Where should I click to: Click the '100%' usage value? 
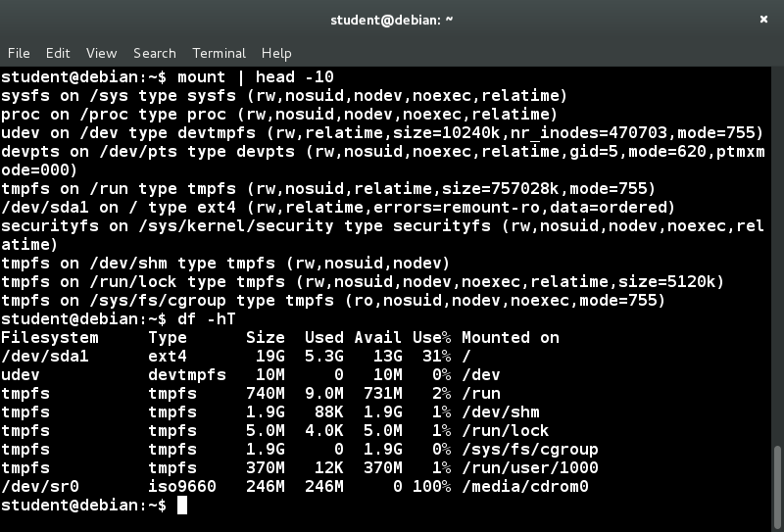[431, 487]
